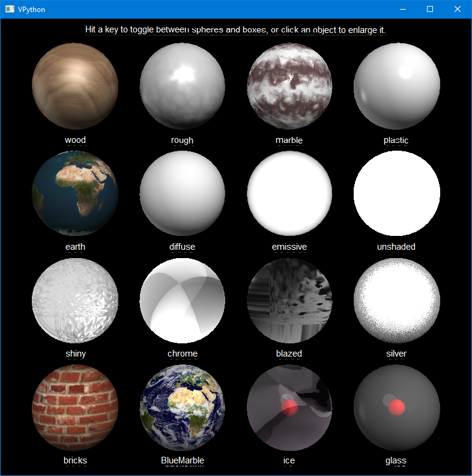Click the BlueMarble earth sphere
Image resolution: width=472 pixels, height=476 pixels.
[x=182, y=408]
